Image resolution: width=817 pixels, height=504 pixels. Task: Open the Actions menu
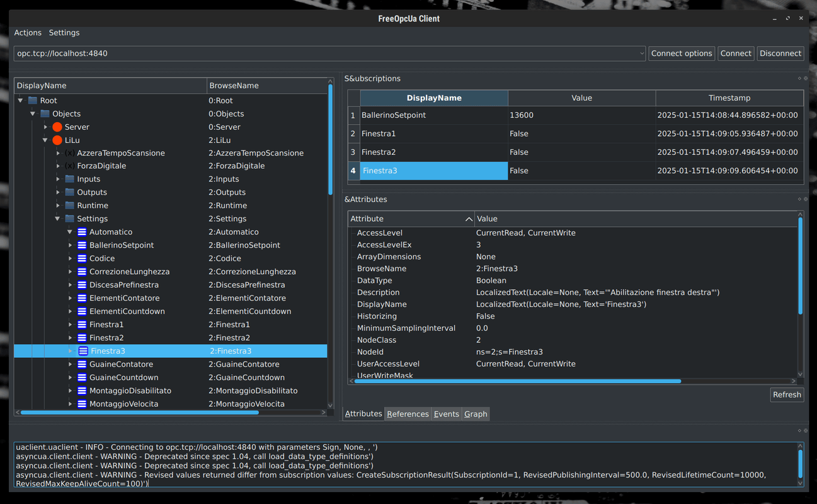pyautogui.click(x=28, y=33)
